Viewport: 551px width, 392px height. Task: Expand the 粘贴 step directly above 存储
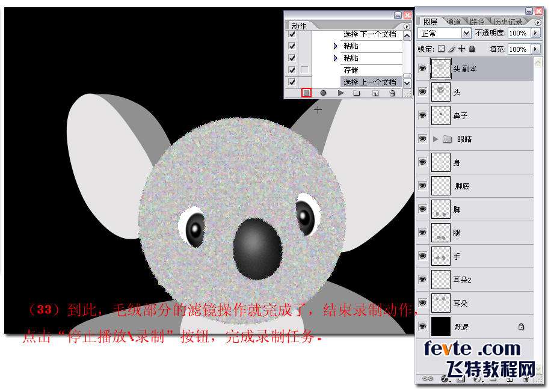click(336, 58)
